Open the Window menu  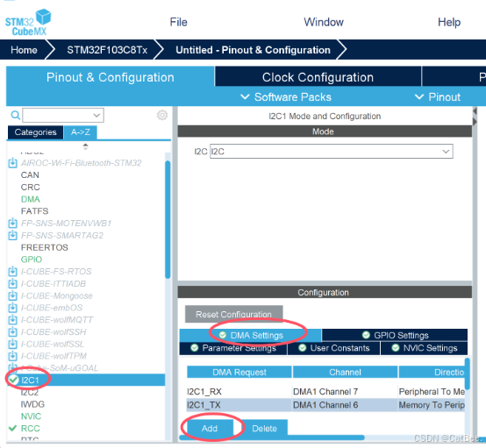pyautogui.click(x=324, y=22)
